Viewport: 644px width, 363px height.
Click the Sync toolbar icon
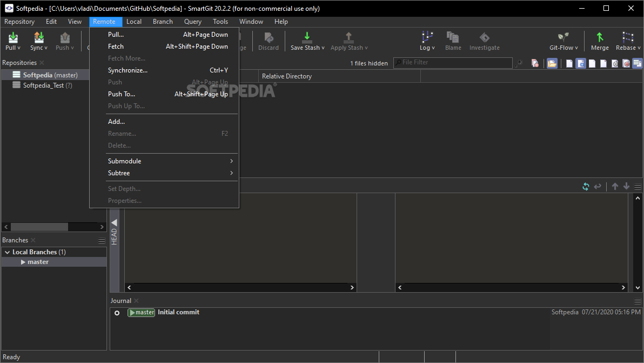point(38,37)
